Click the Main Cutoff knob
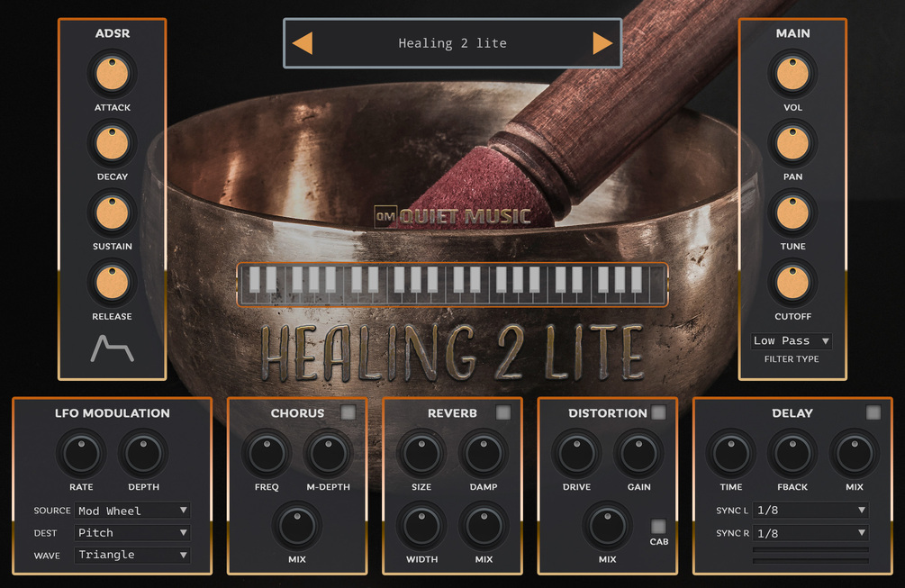This screenshot has width=905, height=588. [792, 284]
